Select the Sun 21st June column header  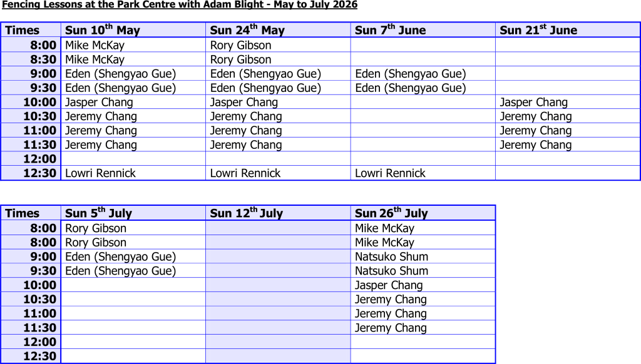point(567,30)
